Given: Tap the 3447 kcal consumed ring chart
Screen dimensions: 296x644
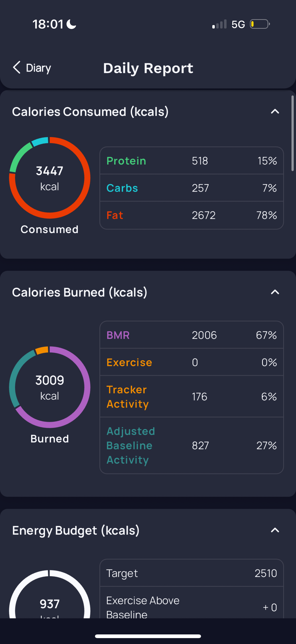Looking at the screenshot, I should point(50,178).
